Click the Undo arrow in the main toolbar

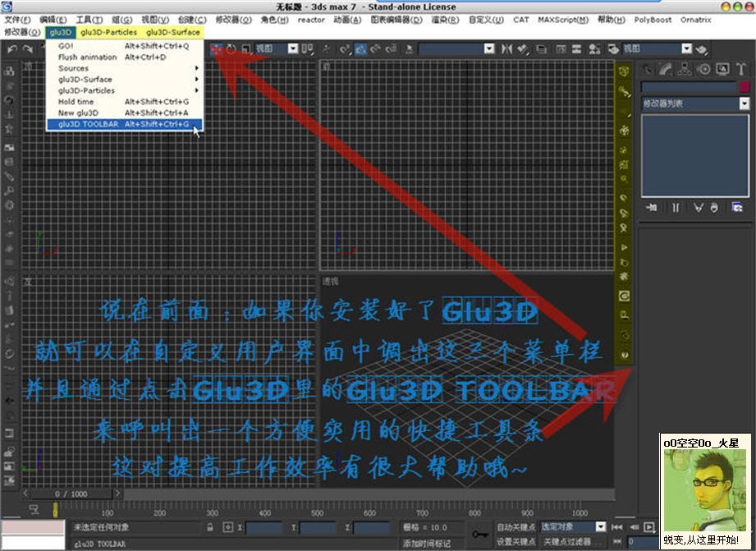coord(12,49)
